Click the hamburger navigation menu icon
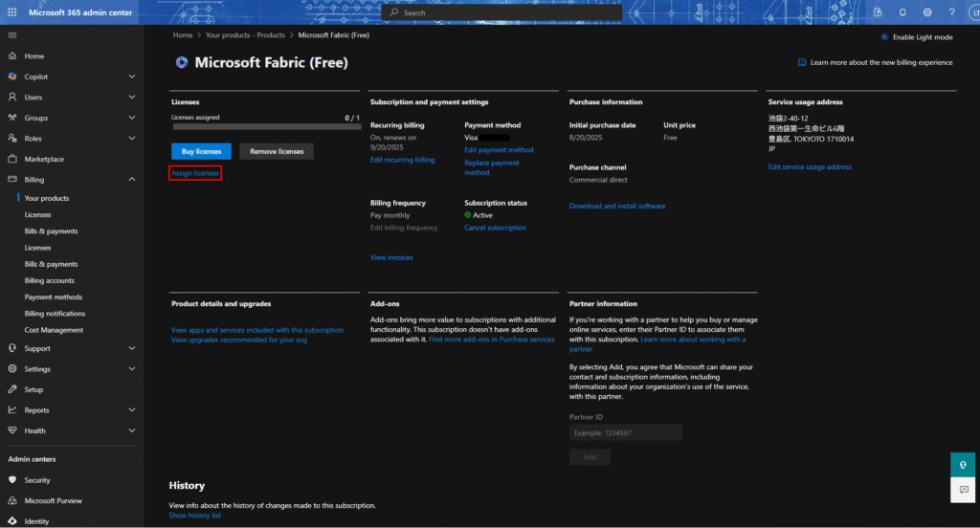 pyautogui.click(x=12, y=35)
